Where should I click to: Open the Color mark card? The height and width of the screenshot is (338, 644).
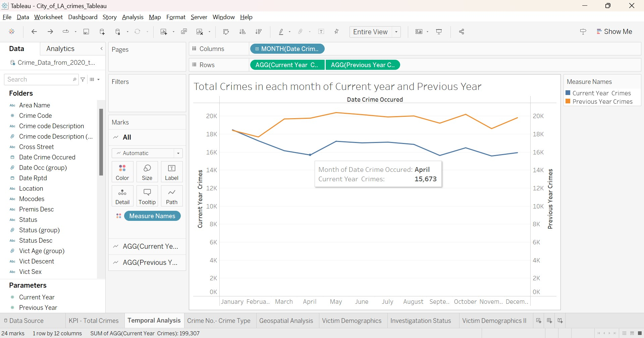click(x=122, y=172)
